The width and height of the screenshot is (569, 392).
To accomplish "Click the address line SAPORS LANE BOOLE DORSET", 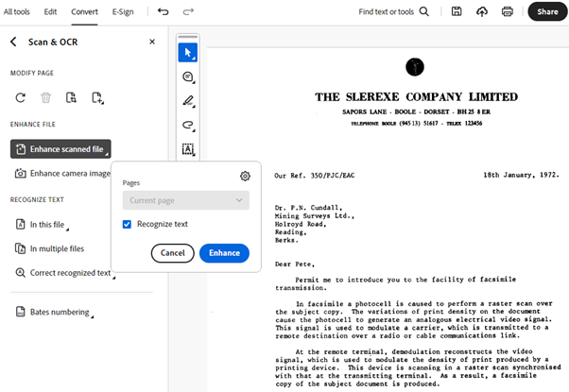I will coord(416,111).
